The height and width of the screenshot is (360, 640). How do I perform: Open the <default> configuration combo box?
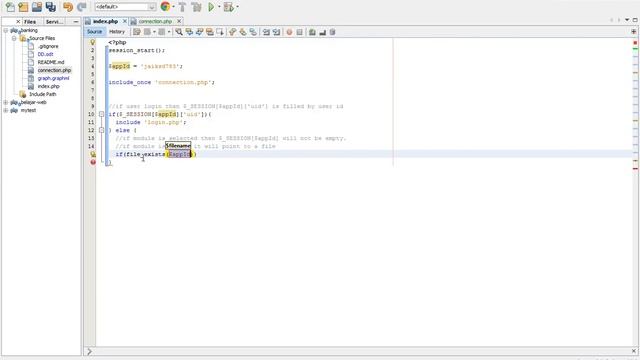[125, 7]
